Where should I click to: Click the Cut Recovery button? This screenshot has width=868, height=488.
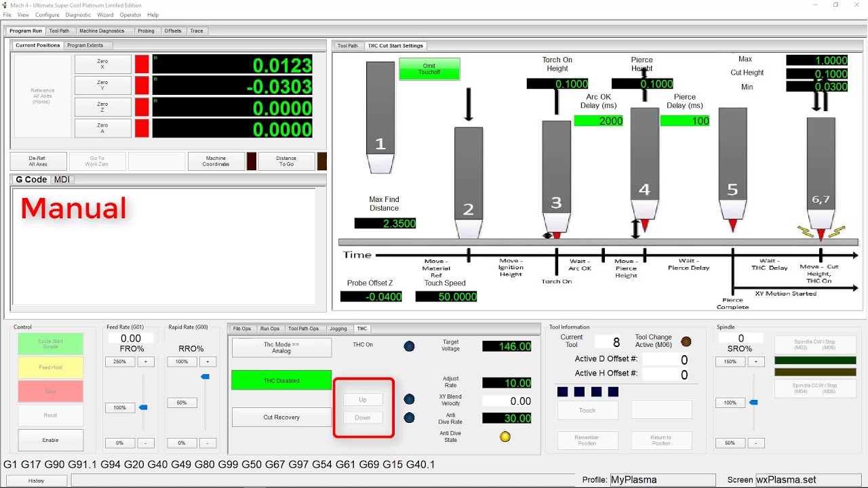(281, 417)
